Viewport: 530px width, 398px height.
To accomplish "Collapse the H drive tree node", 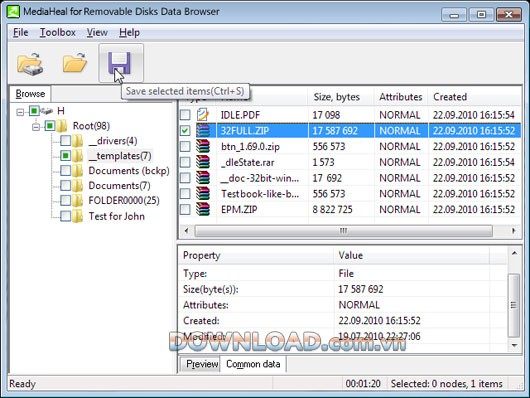I will point(20,112).
